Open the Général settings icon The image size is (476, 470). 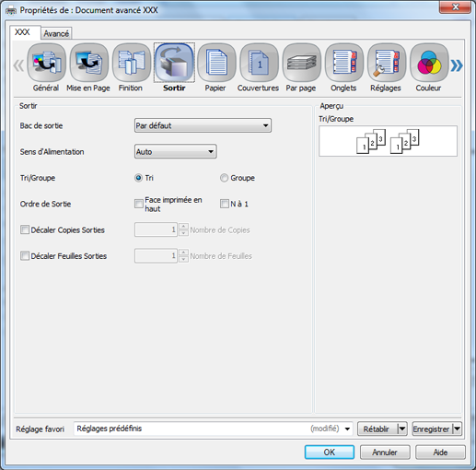pos(46,63)
